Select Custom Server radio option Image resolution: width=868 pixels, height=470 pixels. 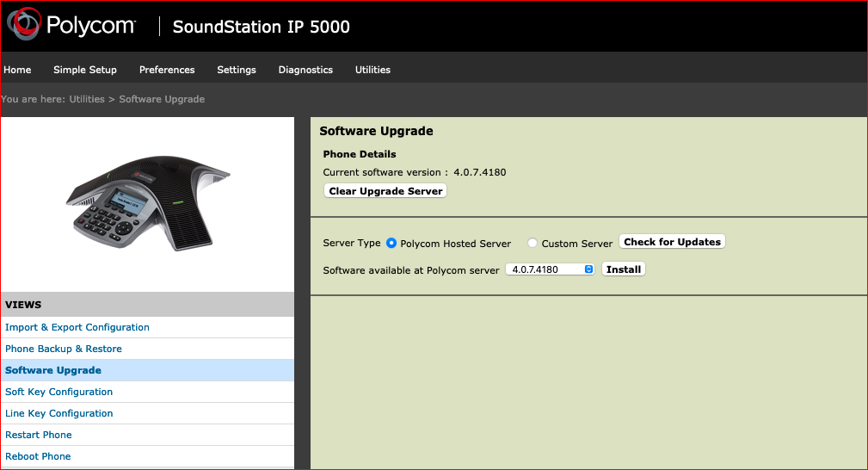pyautogui.click(x=532, y=243)
